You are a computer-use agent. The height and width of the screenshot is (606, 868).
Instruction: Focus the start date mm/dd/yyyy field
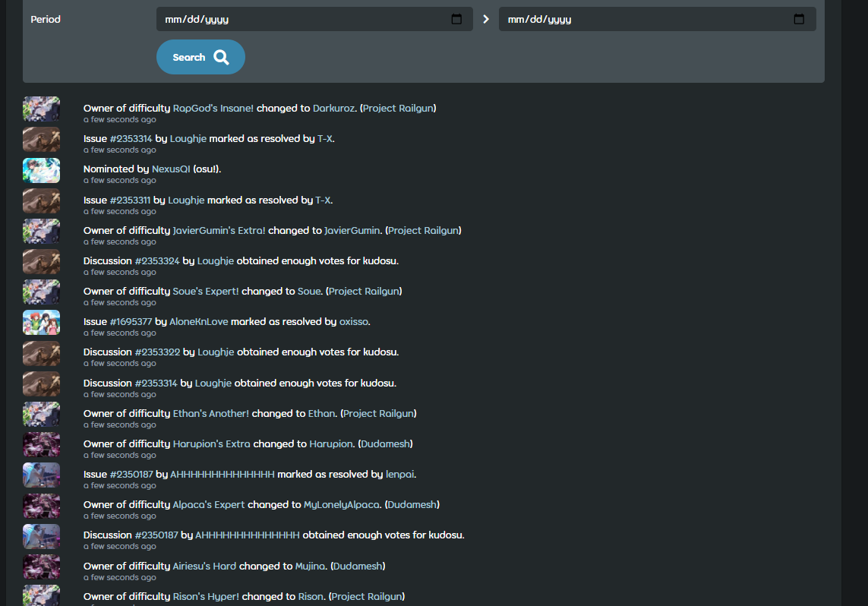(x=314, y=20)
